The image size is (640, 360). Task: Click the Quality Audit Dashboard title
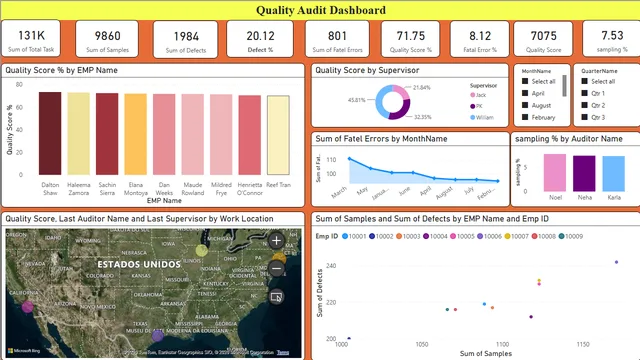point(321,10)
